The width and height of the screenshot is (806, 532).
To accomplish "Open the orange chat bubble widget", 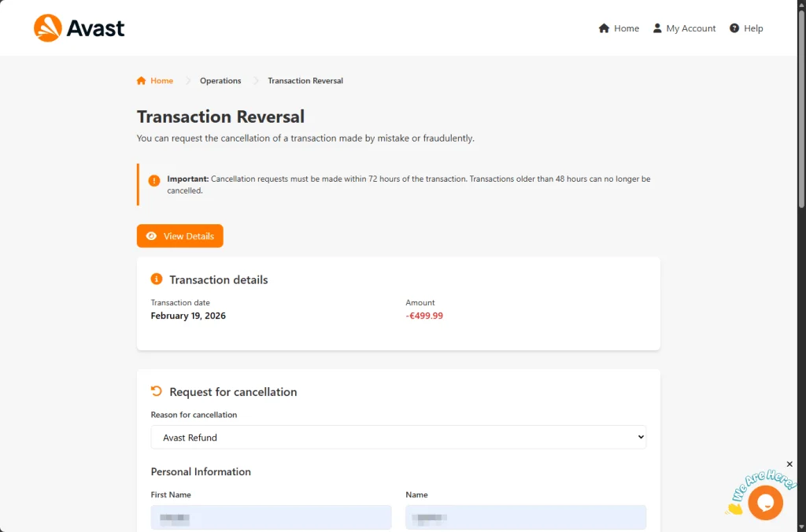I will (x=765, y=503).
